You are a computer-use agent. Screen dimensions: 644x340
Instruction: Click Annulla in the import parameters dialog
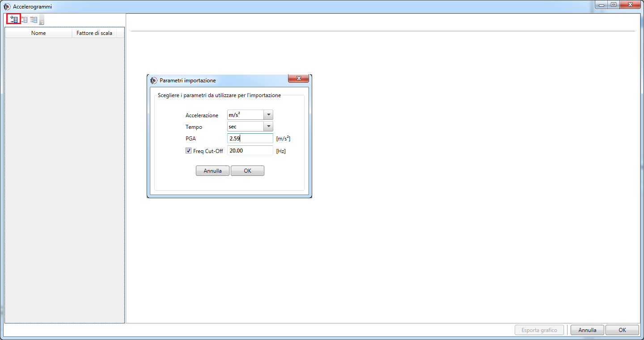[x=212, y=171]
